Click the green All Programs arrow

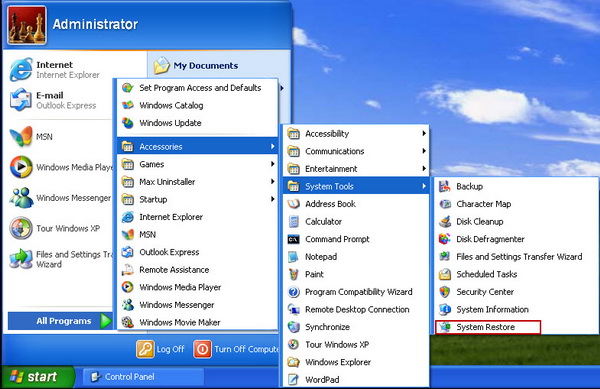click(x=105, y=321)
